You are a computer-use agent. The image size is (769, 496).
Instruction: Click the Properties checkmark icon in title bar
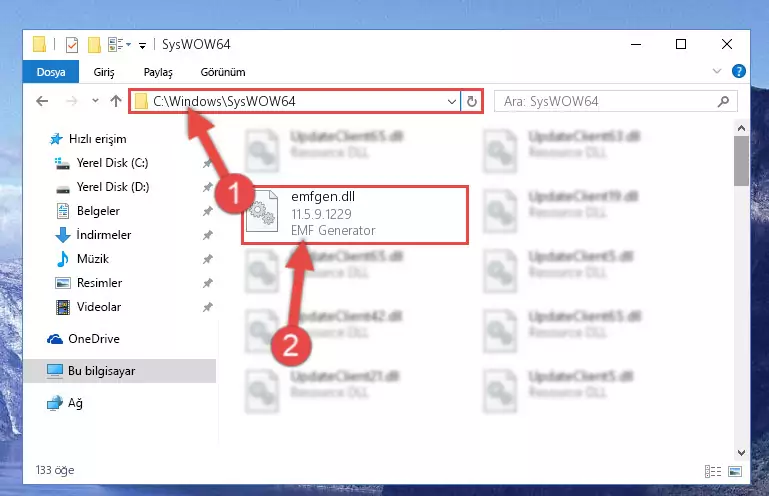[72, 45]
